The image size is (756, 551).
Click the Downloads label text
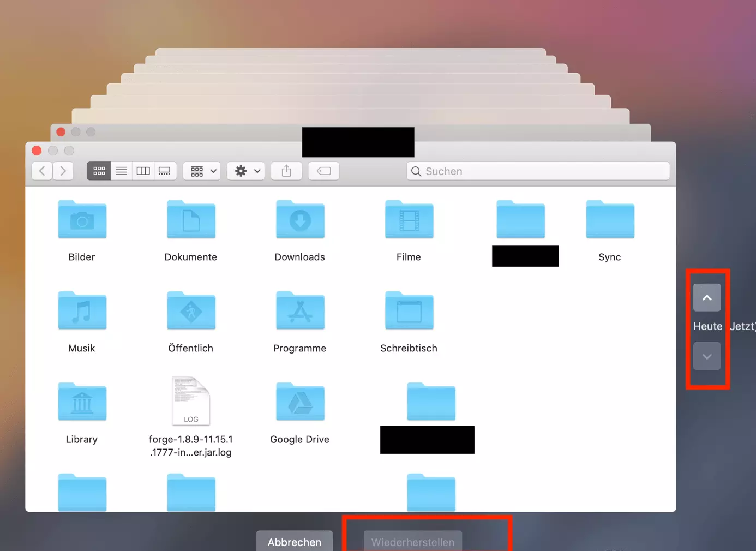pos(299,257)
